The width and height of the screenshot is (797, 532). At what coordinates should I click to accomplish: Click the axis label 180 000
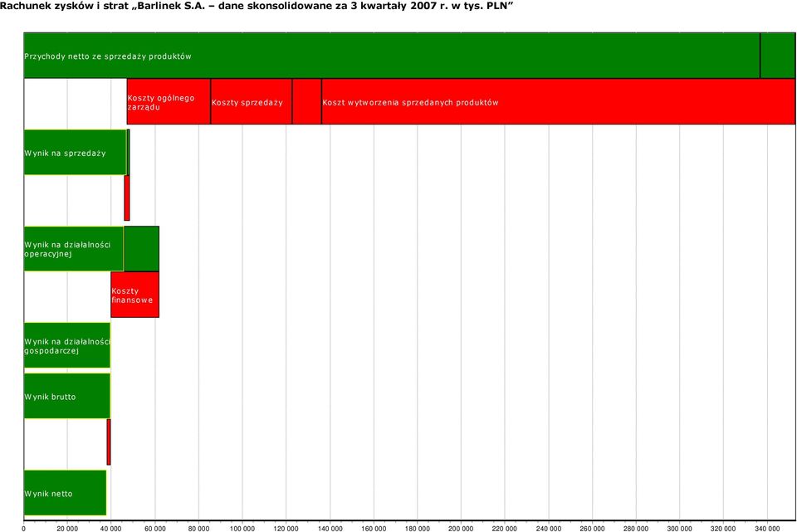tap(418, 529)
